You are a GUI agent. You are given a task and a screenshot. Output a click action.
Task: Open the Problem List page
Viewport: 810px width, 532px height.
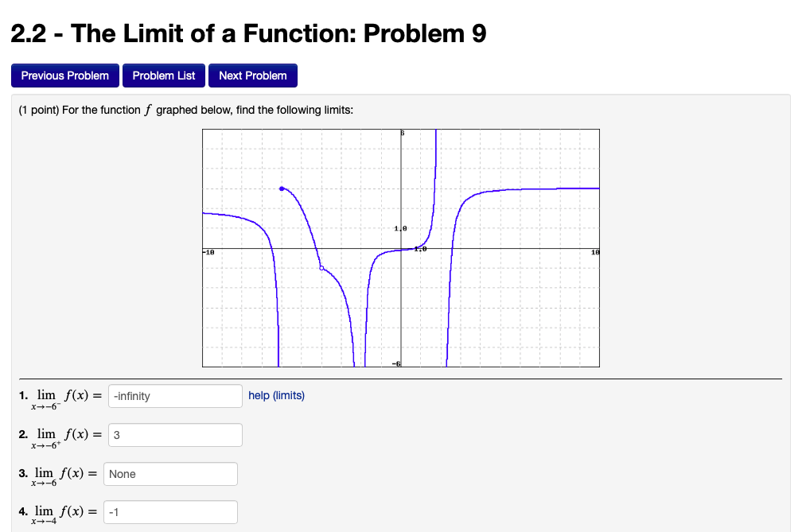click(x=163, y=76)
